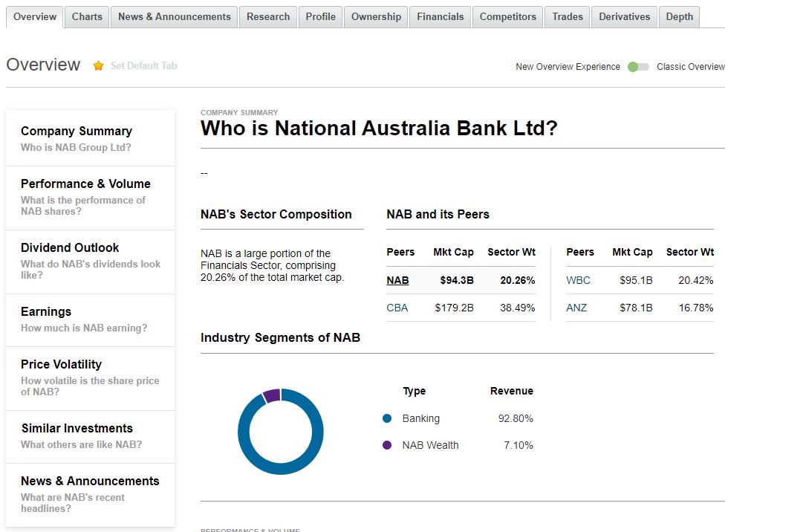Select Similar Investments in the sidebar
The width and height of the screenshot is (806, 532).
[91, 437]
